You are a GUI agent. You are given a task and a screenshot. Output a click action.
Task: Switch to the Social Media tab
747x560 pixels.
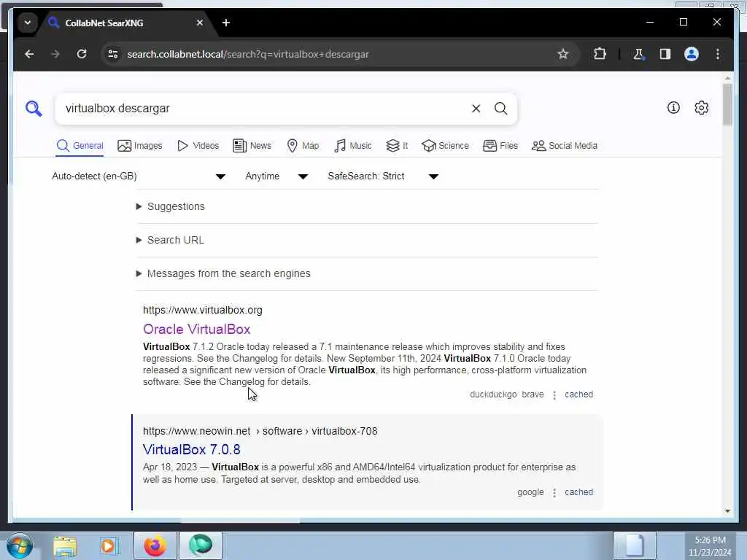tap(565, 146)
